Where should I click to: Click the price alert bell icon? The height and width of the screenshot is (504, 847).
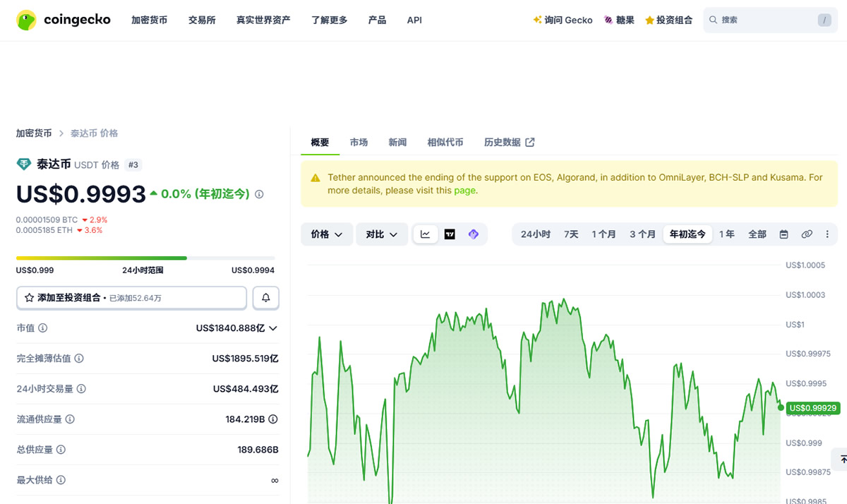coord(266,298)
